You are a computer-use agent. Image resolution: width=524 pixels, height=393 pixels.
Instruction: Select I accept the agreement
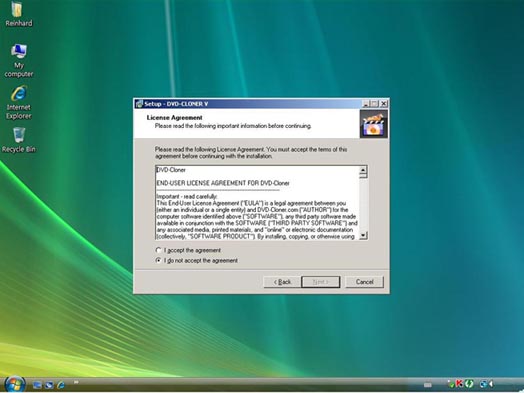click(x=188, y=250)
